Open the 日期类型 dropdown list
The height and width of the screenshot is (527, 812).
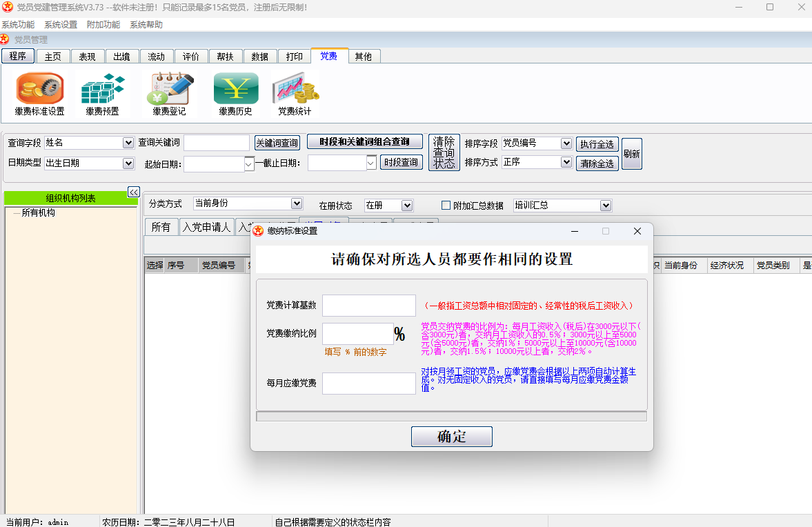click(128, 163)
